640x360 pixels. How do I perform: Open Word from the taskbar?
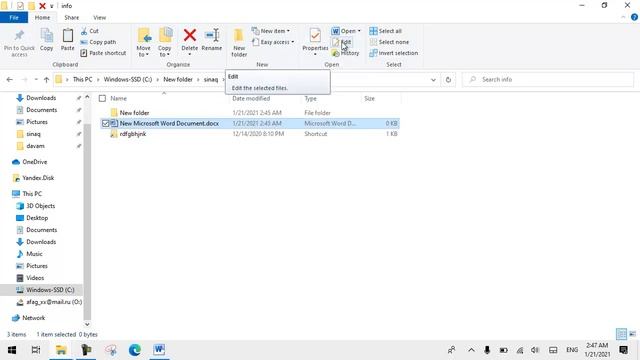[x=159, y=350]
